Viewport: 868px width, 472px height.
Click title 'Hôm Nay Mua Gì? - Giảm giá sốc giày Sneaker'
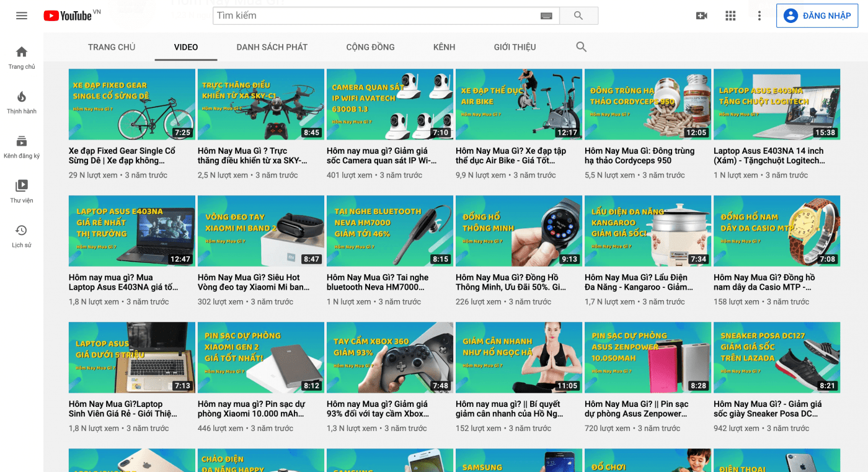768,409
